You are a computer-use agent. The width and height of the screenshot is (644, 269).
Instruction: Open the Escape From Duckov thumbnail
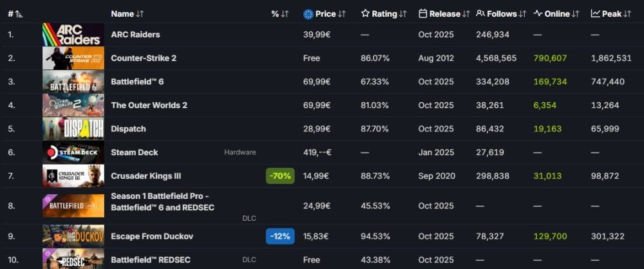73,236
